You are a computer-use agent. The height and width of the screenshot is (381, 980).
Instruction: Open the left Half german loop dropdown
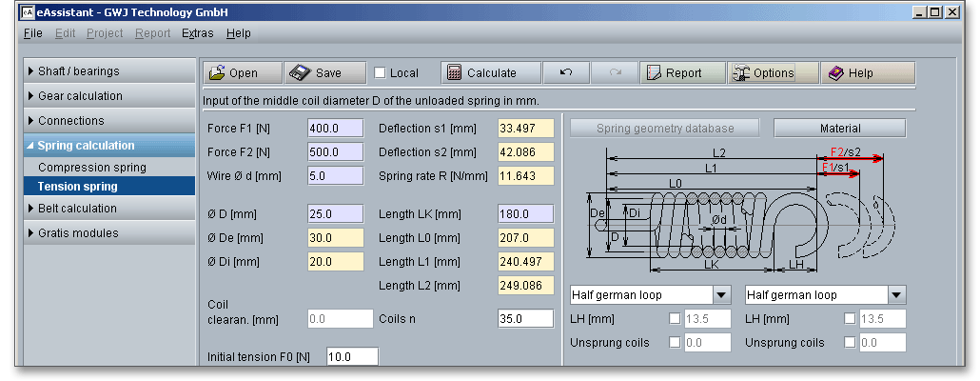720,295
